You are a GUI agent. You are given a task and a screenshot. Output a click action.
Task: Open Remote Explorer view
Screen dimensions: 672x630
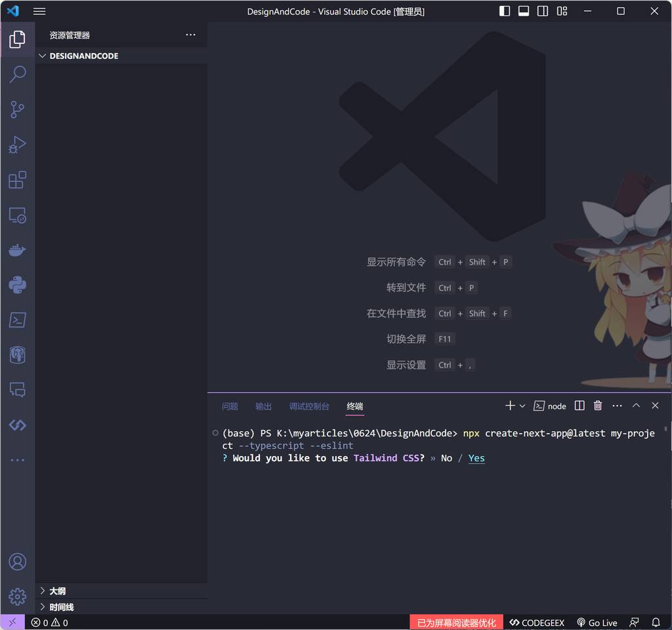[18, 215]
